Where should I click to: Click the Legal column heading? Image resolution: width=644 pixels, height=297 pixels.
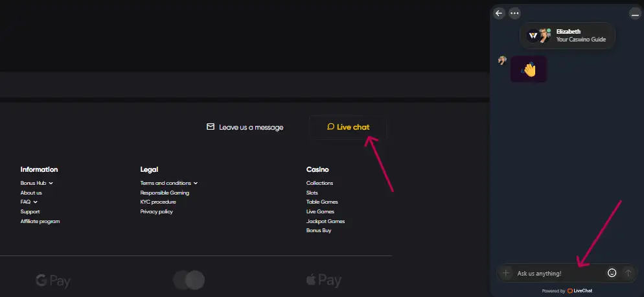(149, 169)
